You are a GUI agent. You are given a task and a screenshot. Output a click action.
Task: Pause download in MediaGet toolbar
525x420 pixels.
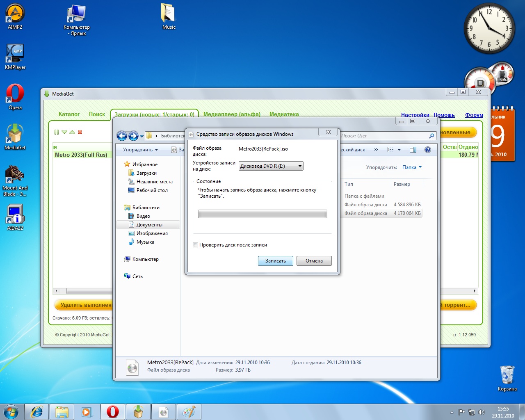[57, 132]
